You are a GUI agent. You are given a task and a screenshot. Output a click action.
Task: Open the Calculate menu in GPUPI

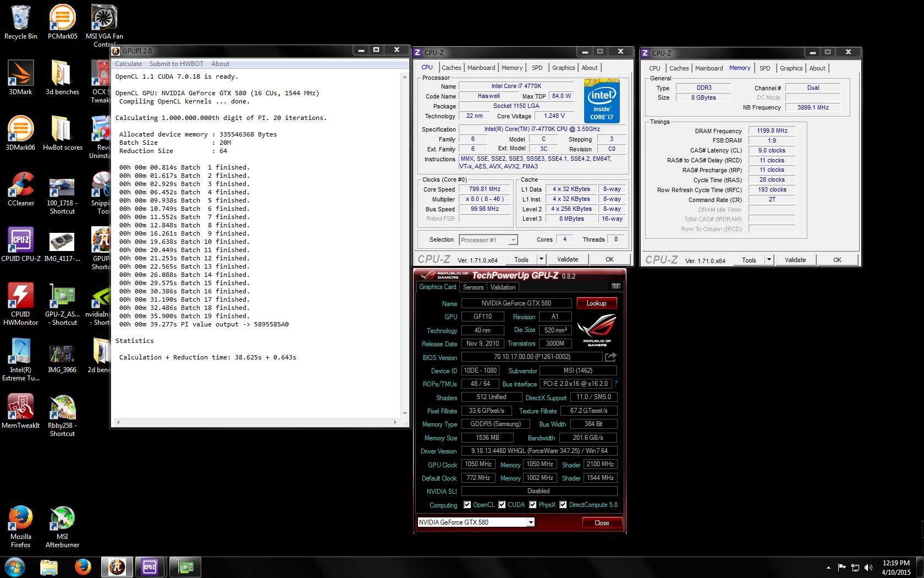(128, 64)
